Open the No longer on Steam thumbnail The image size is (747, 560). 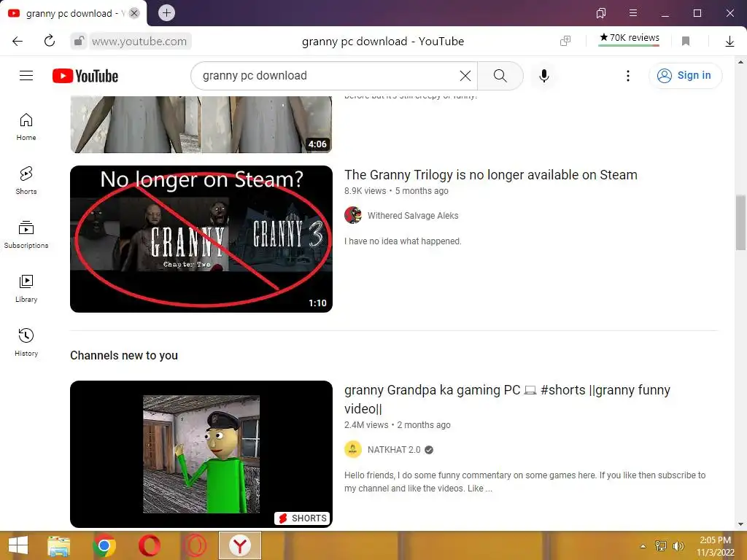pos(201,239)
